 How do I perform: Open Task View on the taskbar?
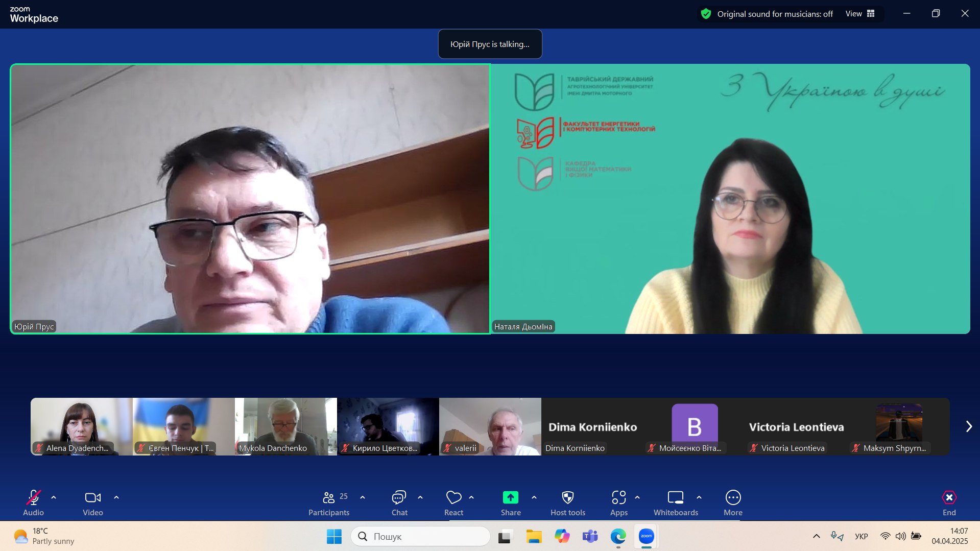pos(505,536)
